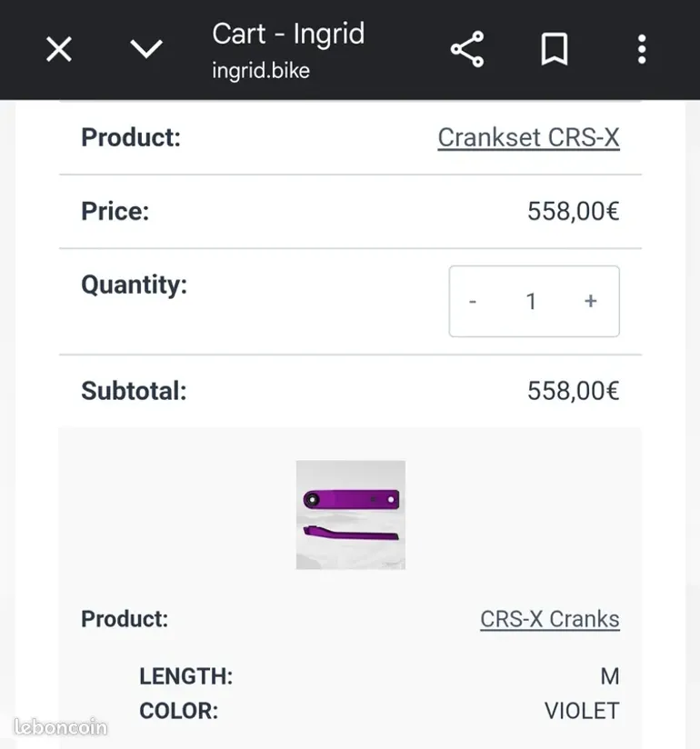Image resolution: width=700 pixels, height=749 pixels.
Task: Share the ingrid.bike cart page
Action: (x=467, y=49)
